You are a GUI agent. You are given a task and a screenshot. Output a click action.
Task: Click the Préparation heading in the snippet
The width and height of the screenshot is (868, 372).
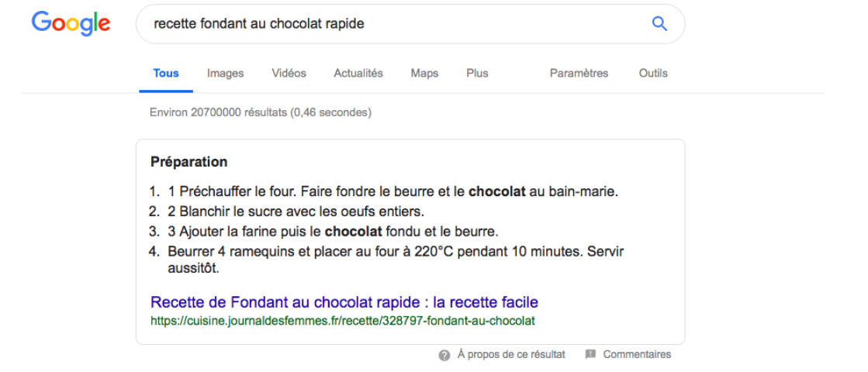click(x=189, y=162)
